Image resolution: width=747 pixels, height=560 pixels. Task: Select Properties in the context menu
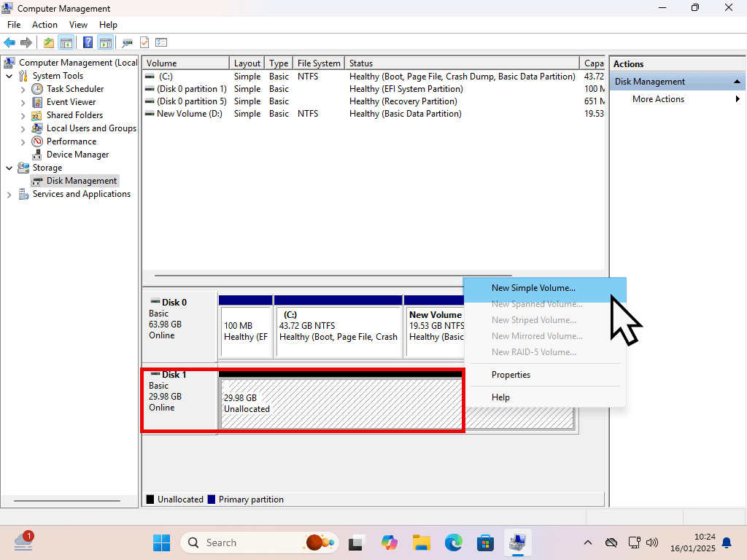511,375
